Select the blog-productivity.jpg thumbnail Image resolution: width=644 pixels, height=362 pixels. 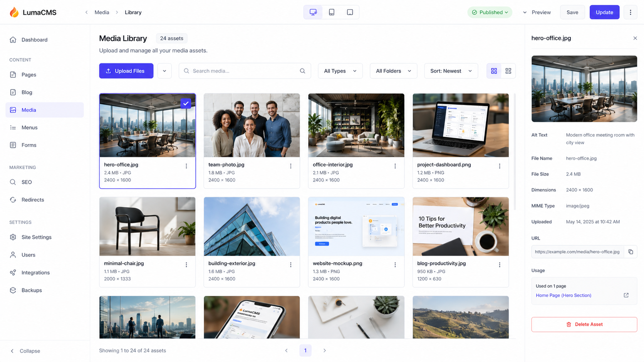pyautogui.click(x=461, y=227)
